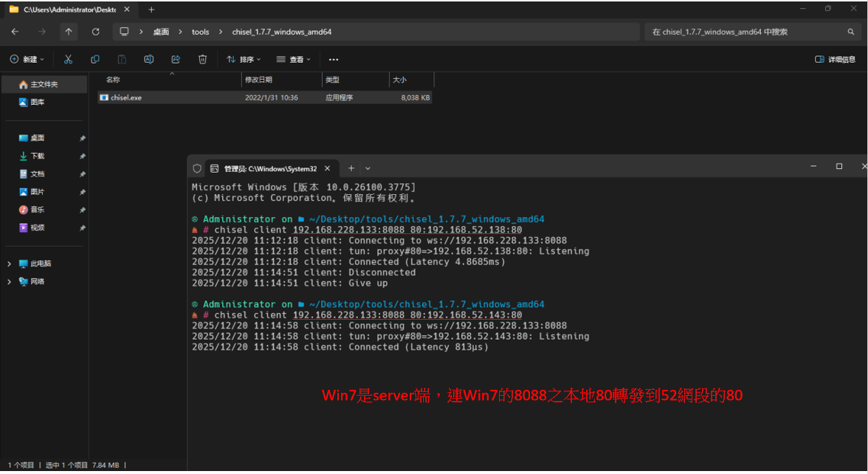The width and height of the screenshot is (868, 474).
Task: Click the Paste icon in toolbar
Action: pos(122,59)
